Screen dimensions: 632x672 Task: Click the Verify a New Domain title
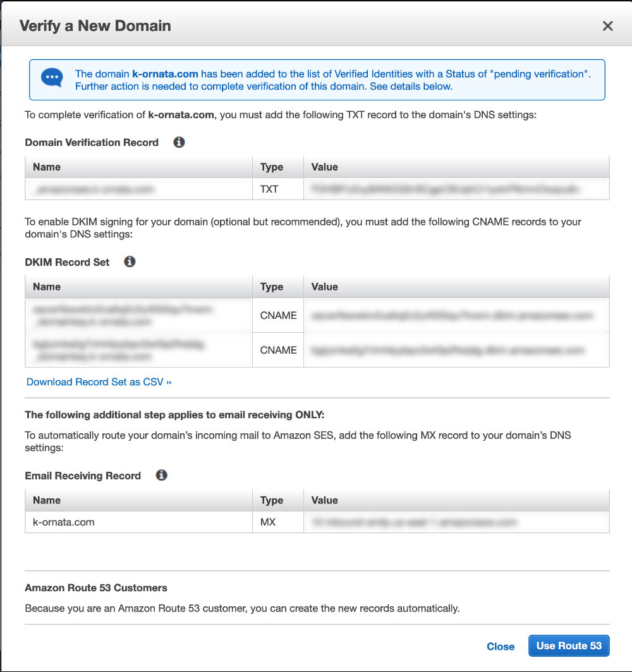pyautogui.click(x=95, y=26)
